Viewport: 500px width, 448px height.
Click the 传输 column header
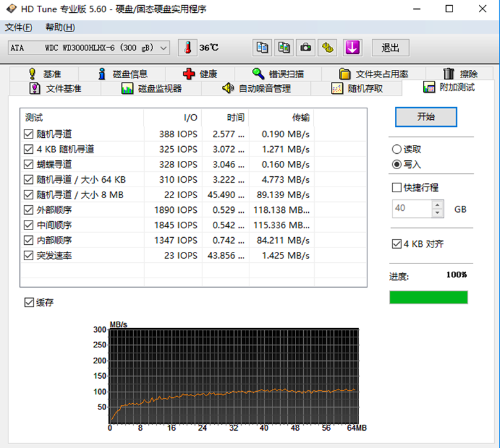click(281, 118)
